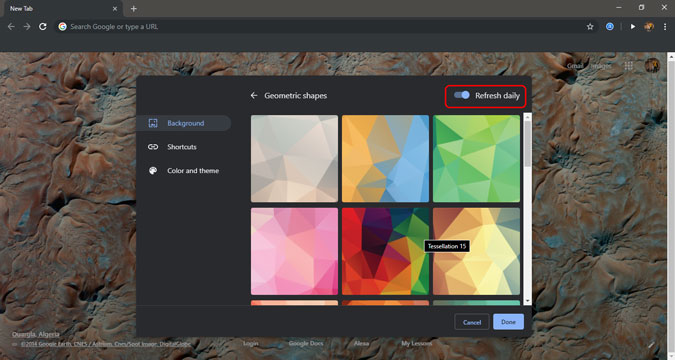Image resolution: width=675 pixels, height=360 pixels.
Task: Select the orange and blue tessellation thumbnail
Action: 385,158
